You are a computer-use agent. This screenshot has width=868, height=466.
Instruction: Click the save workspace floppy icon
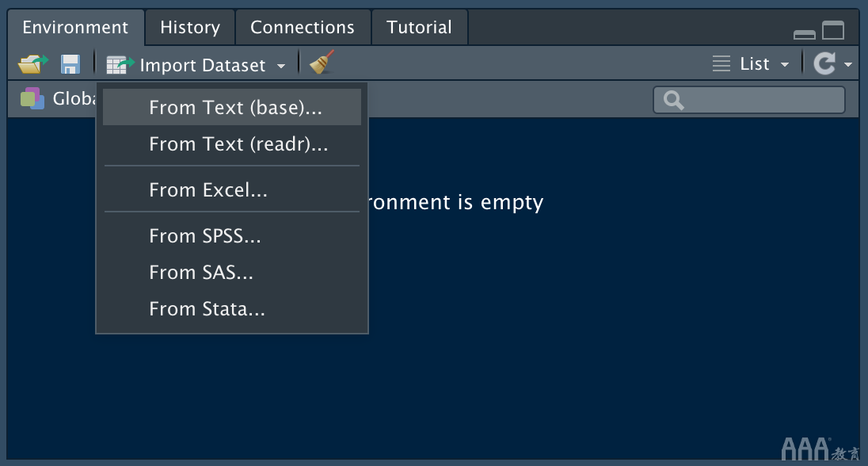click(70, 64)
